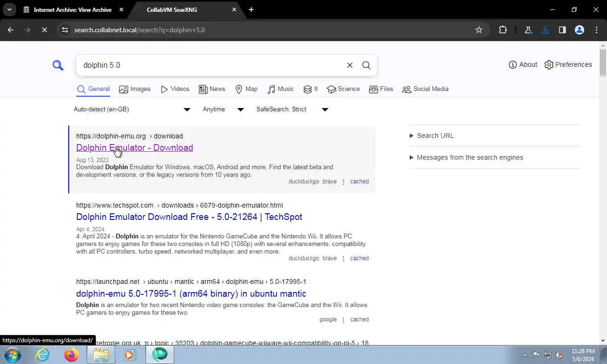
Task: Open the Chrome profile avatar menu
Action: [579, 30]
